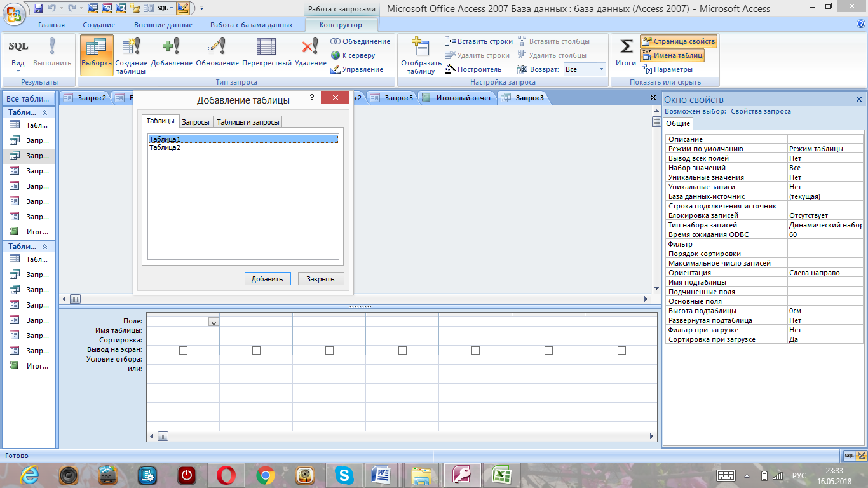This screenshot has height=488, width=868.
Task: Toggle Итоги totals row
Action: point(626,52)
